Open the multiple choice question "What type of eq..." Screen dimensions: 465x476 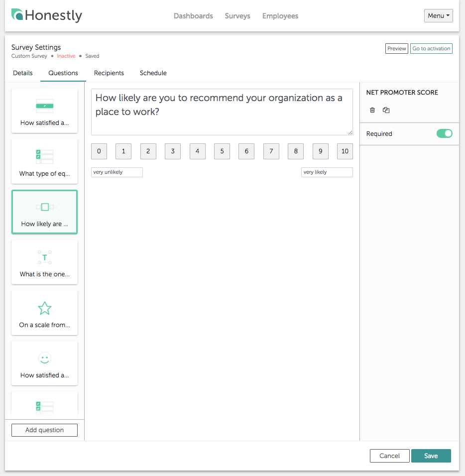click(x=44, y=161)
